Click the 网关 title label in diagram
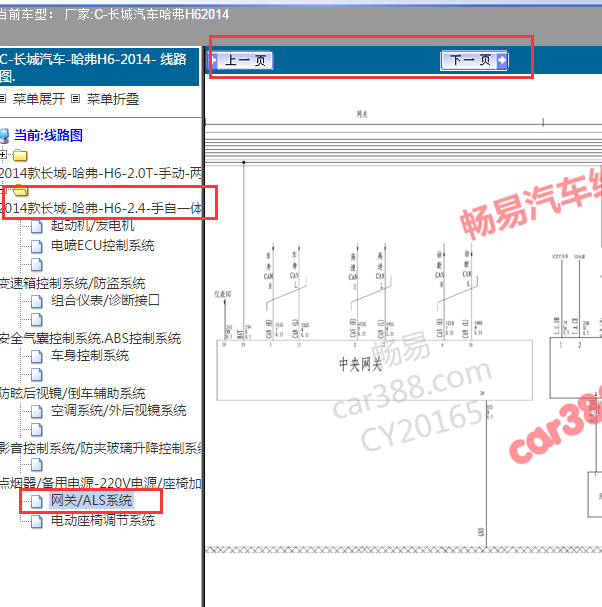 362,114
